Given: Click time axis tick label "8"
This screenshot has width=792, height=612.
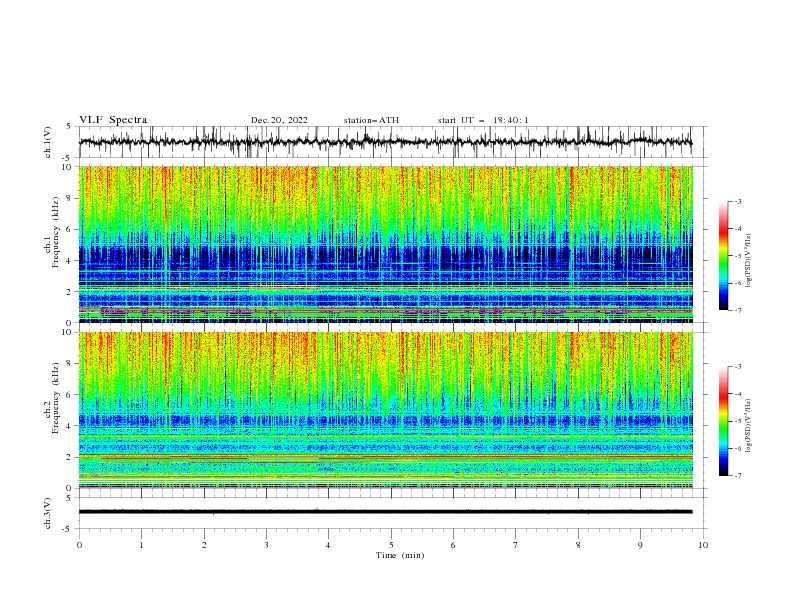Looking at the screenshot, I should point(578,545).
